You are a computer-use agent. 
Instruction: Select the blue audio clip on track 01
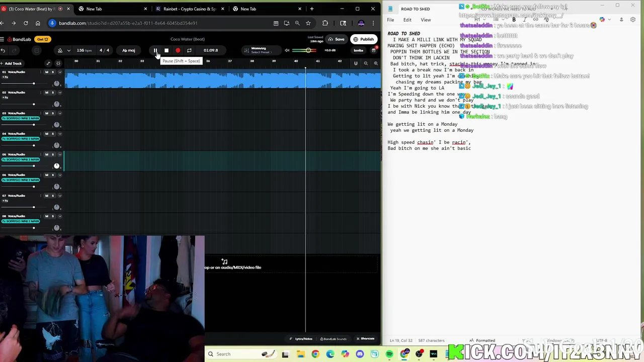point(222,79)
